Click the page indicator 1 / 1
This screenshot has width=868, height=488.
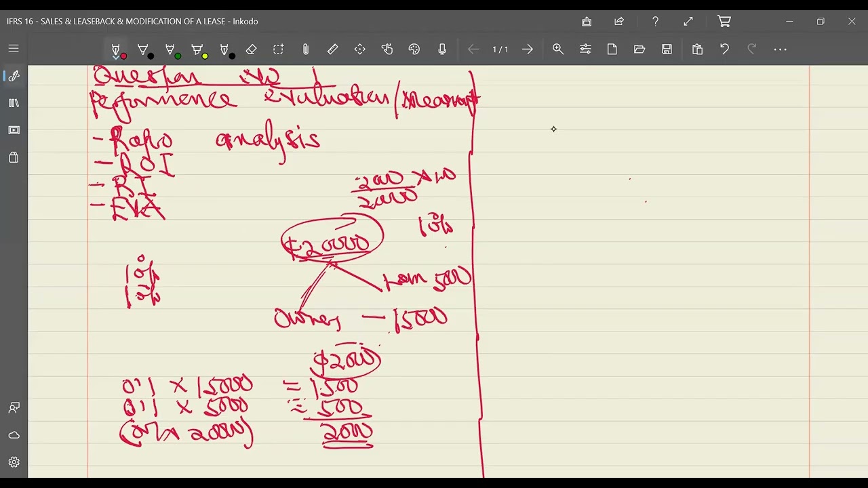(x=500, y=49)
